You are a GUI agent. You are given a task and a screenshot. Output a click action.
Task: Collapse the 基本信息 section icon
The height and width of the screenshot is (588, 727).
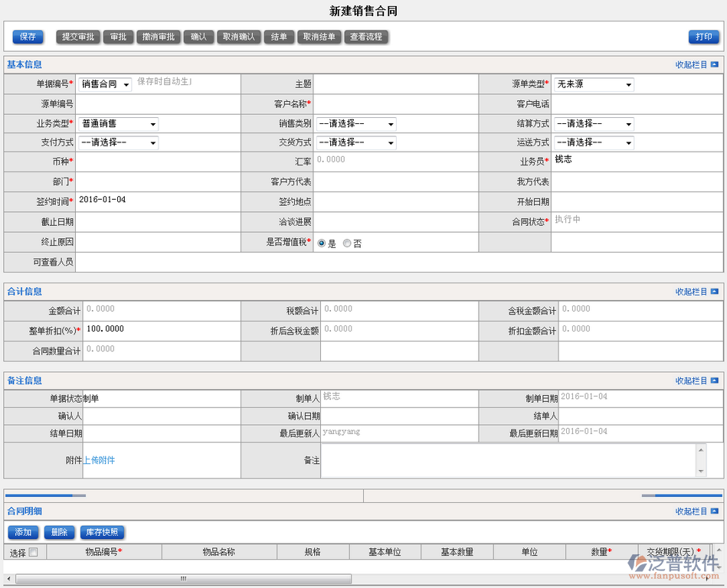714,65
